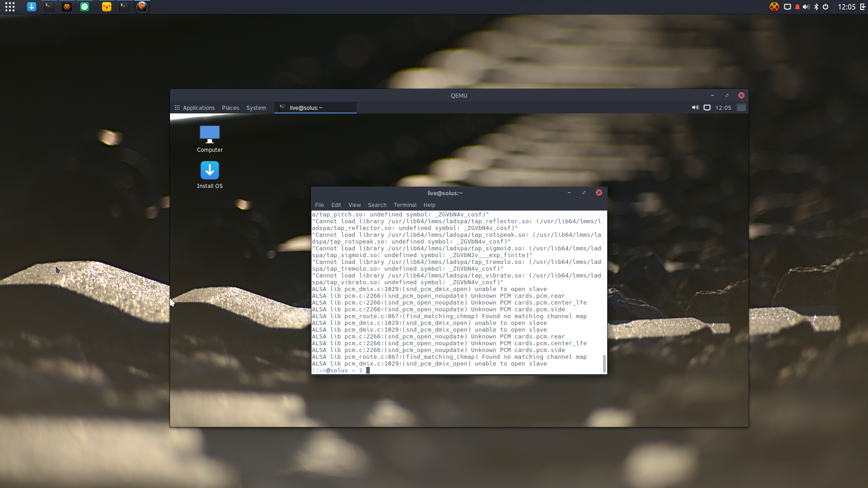Open the host application grid menu

(x=10, y=7)
